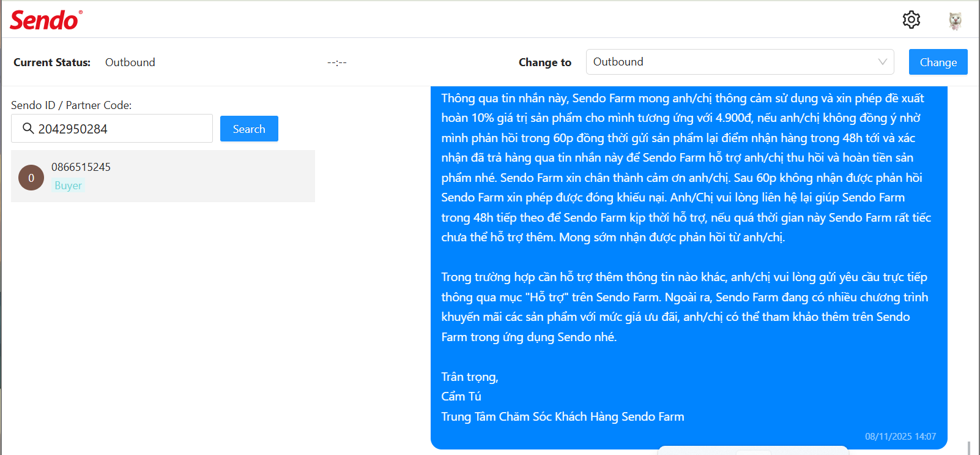Click the chat panel vertical scrollbar
980x455 pixels.
[969, 448]
